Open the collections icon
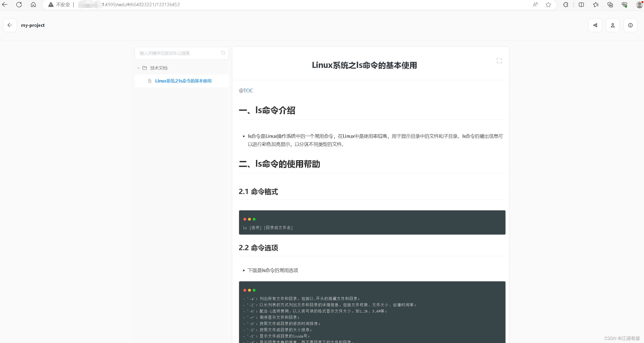 [610, 5]
